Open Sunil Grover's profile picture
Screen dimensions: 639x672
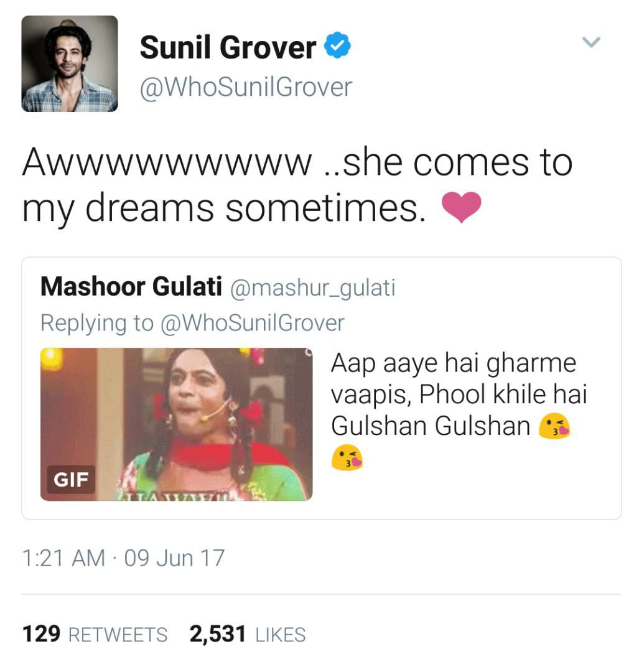tap(70, 64)
